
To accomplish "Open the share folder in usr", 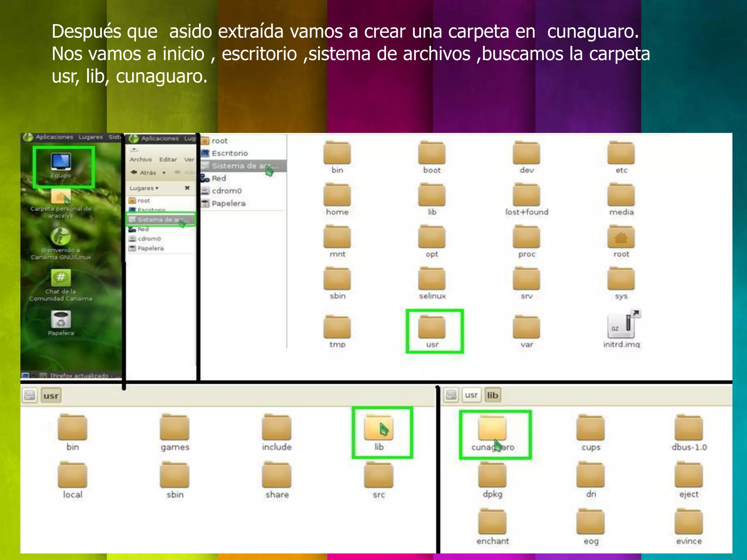I will (276, 480).
